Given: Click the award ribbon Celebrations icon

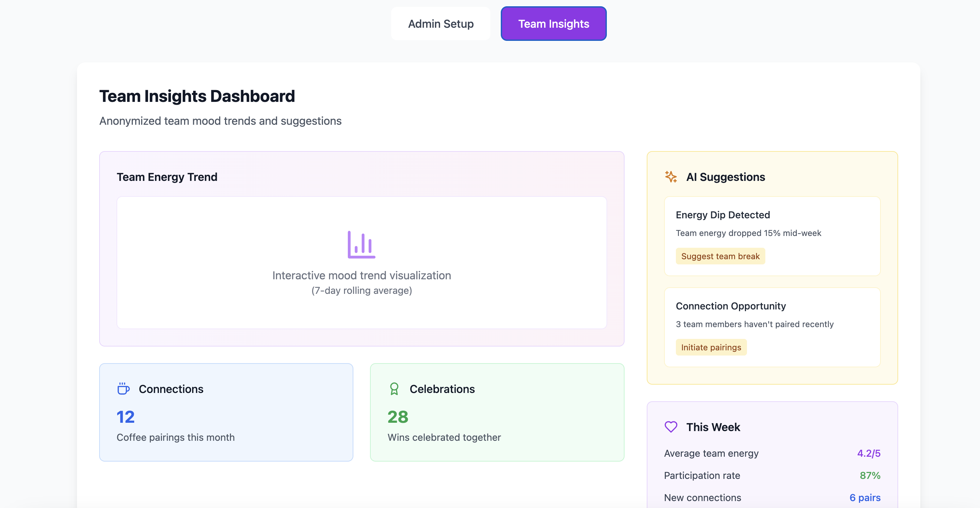Looking at the screenshot, I should coord(394,388).
